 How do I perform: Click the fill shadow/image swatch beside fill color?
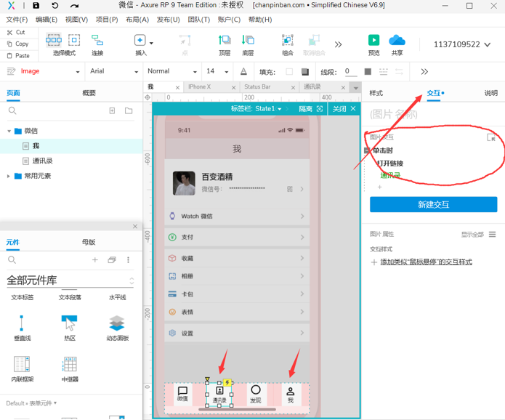point(305,71)
